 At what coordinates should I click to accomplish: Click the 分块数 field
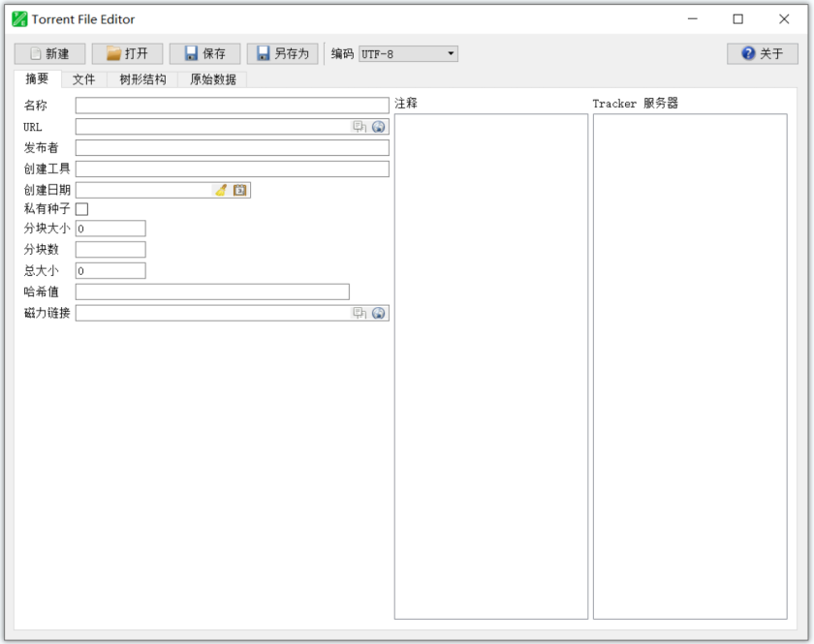(110, 250)
